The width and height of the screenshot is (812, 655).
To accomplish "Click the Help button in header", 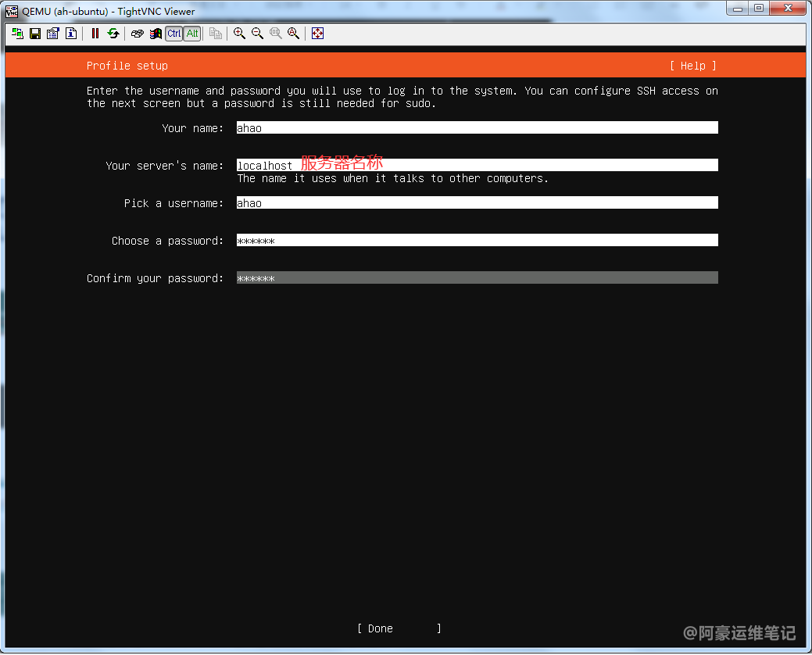I will coord(692,66).
